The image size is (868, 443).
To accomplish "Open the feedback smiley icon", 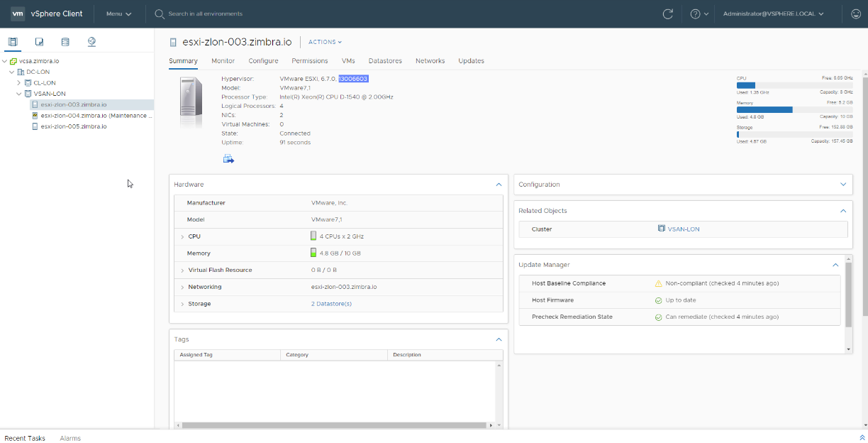I will (x=856, y=13).
